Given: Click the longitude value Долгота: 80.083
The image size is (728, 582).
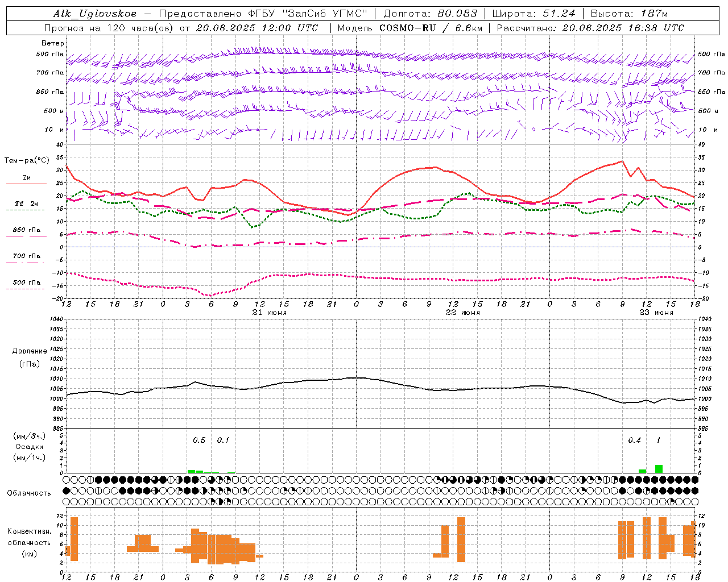Looking at the screenshot, I should click(x=430, y=14).
